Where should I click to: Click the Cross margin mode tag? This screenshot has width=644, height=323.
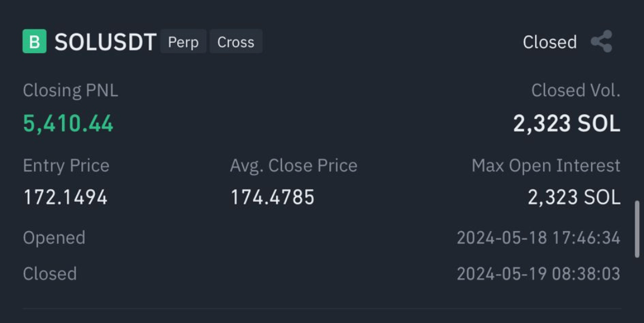(x=236, y=42)
